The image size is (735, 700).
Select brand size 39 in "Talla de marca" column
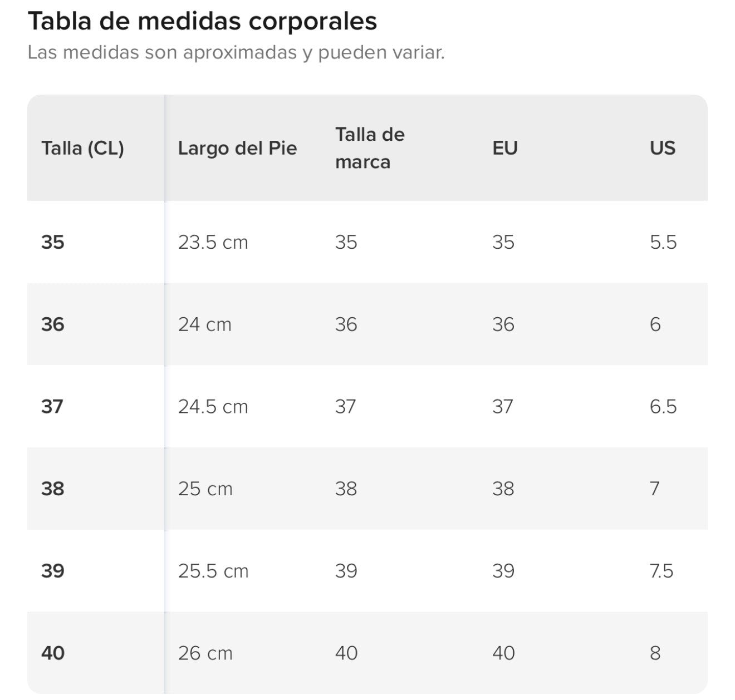pos(346,571)
